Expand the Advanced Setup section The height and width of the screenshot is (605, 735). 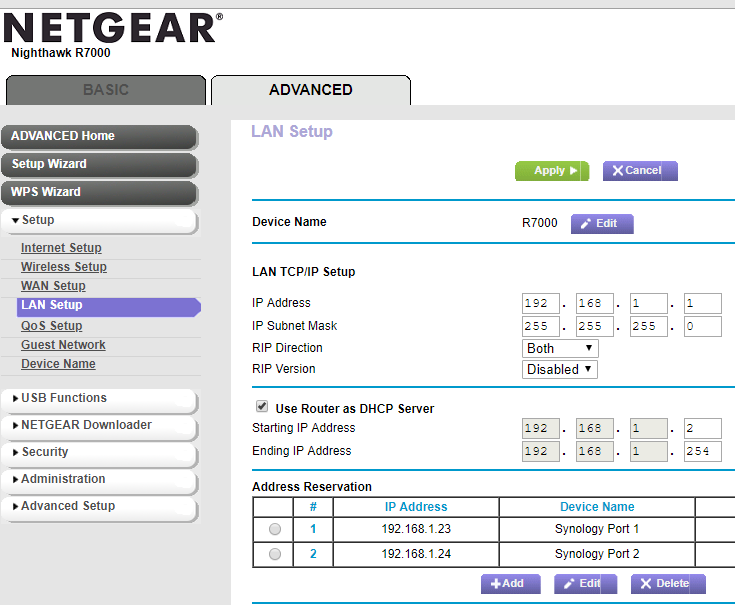click(99, 507)
